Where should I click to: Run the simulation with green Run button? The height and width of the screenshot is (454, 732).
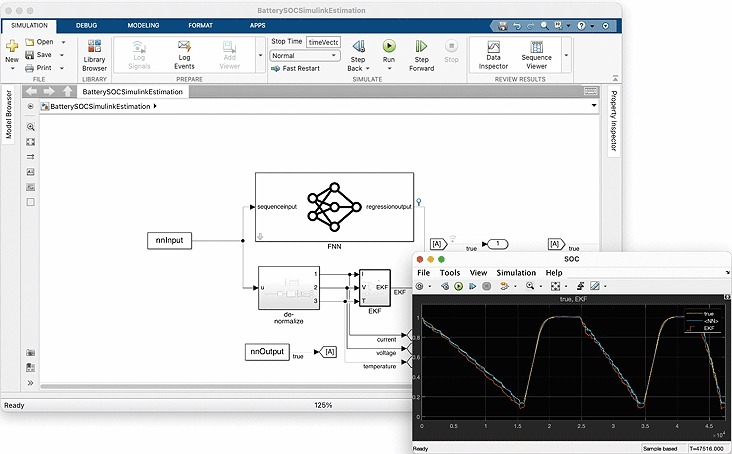click(389, 46)
